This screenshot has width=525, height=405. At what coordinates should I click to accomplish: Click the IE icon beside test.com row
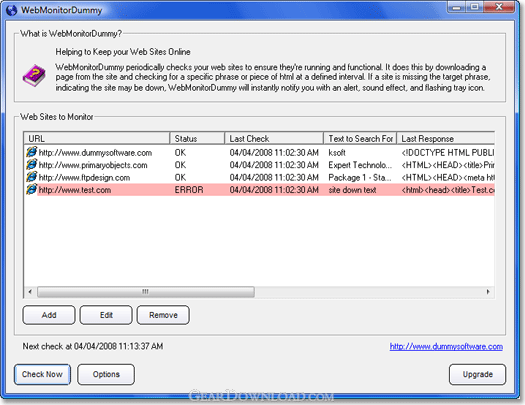(x=31, y=189)
